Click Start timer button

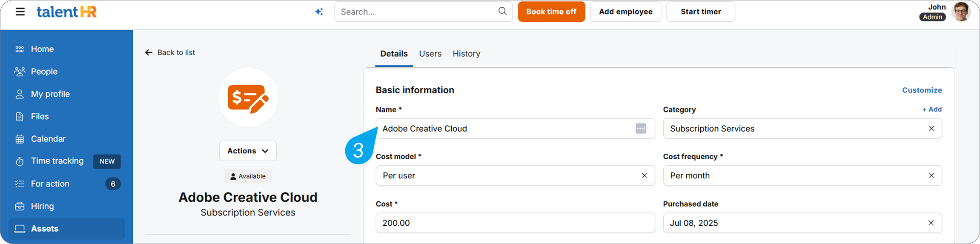700,11
